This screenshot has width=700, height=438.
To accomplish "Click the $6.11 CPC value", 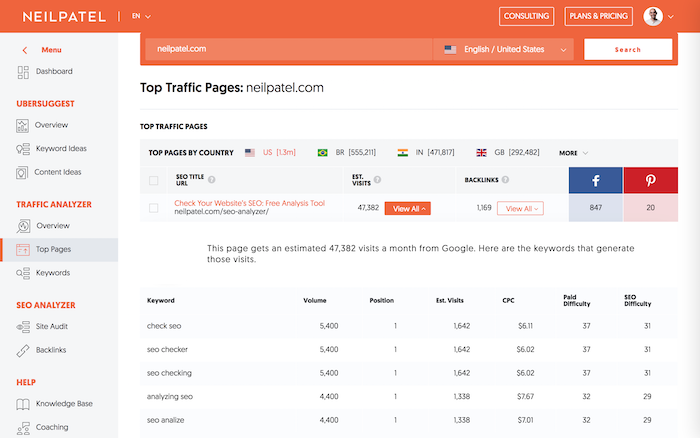I will coord(525,326).
